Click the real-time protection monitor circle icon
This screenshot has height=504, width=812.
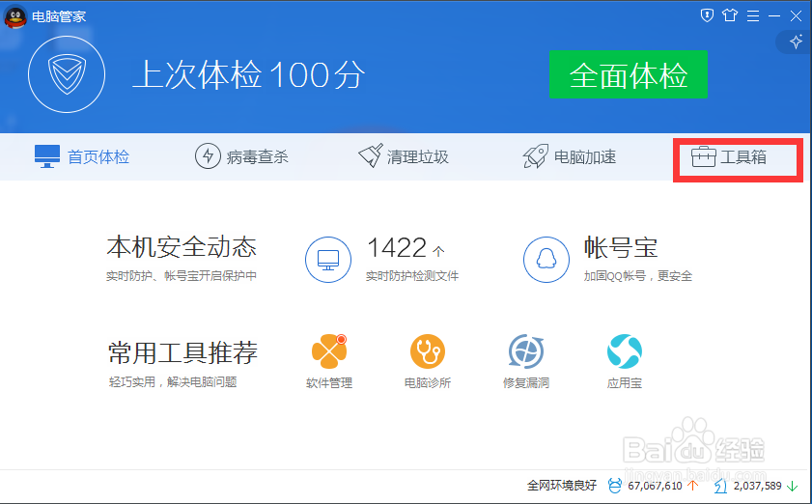coord(328,260)
